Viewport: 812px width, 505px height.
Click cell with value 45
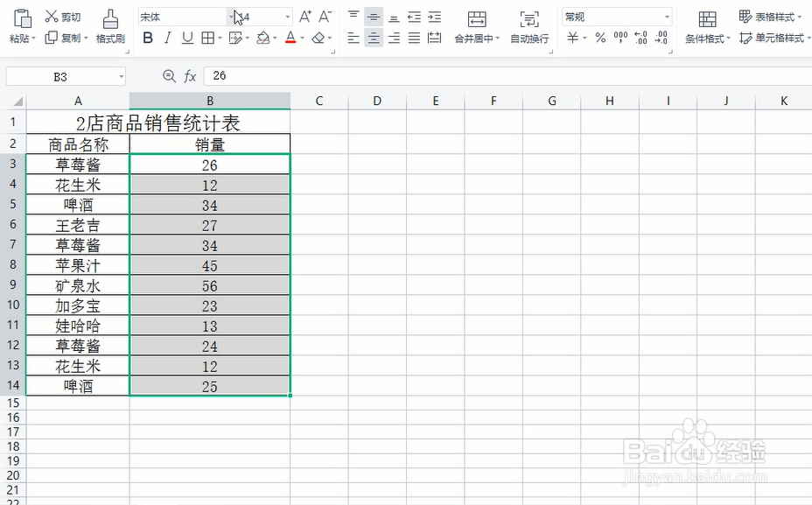(210, 265)
